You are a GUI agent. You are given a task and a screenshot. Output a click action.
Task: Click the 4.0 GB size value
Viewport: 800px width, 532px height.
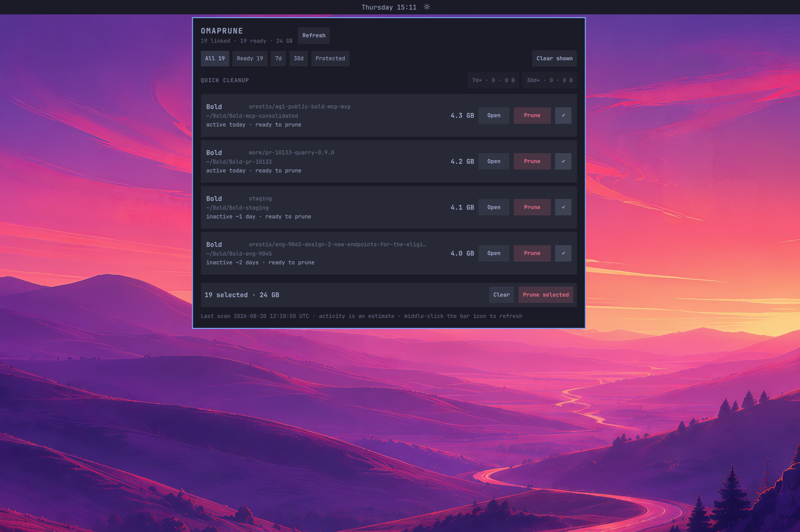pyautogui.click(x=462, y=253)
